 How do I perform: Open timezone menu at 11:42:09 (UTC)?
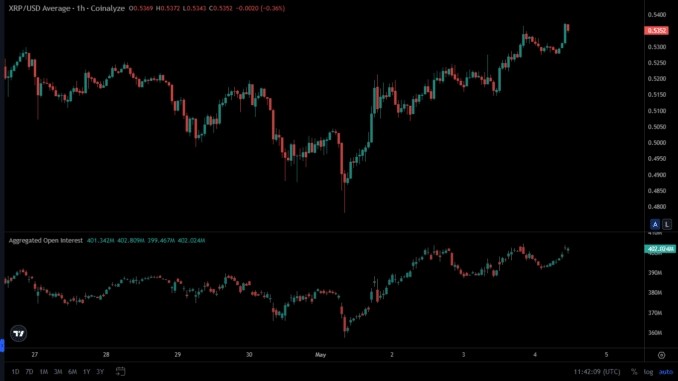(597, 371)
